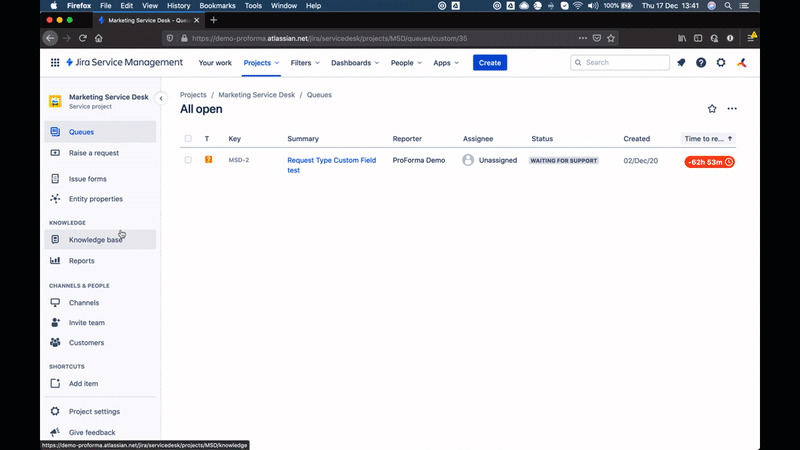Click the Knowledge base icon

point(55,239)
